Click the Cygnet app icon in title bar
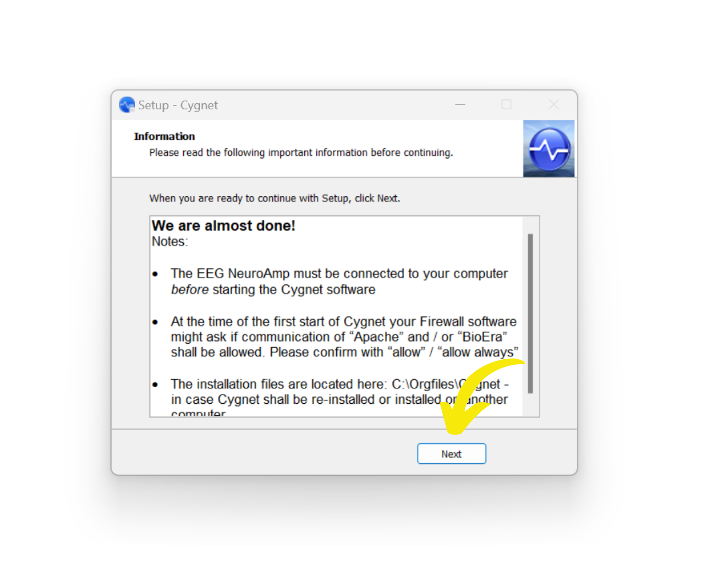The image size is (702, 588). point(127,105)
